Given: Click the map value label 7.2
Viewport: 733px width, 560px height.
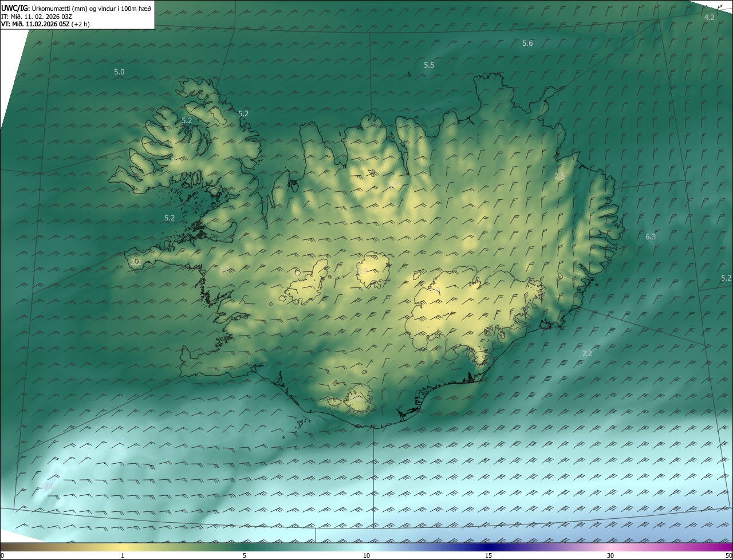Looking at the screenshot, I should coord(587,354).
